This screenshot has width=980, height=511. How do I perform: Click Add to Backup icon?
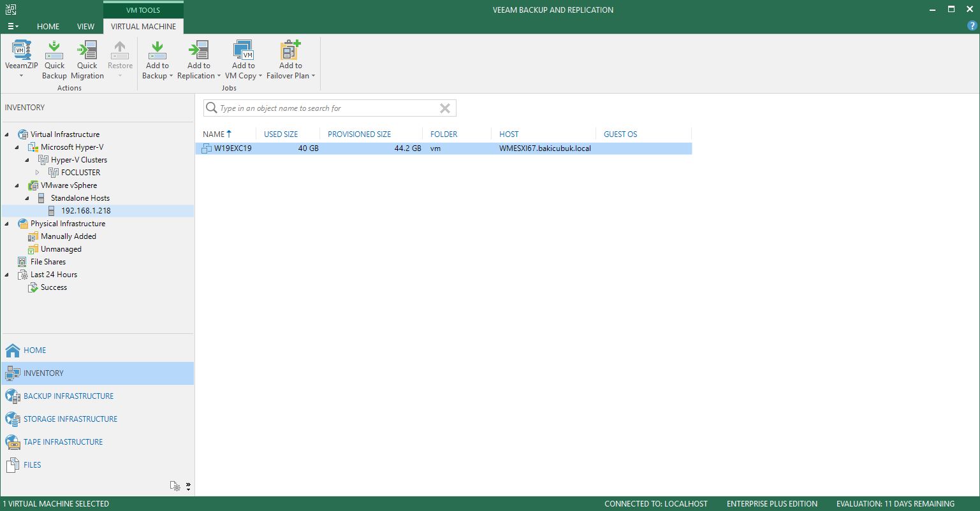[x=157, y=50]
